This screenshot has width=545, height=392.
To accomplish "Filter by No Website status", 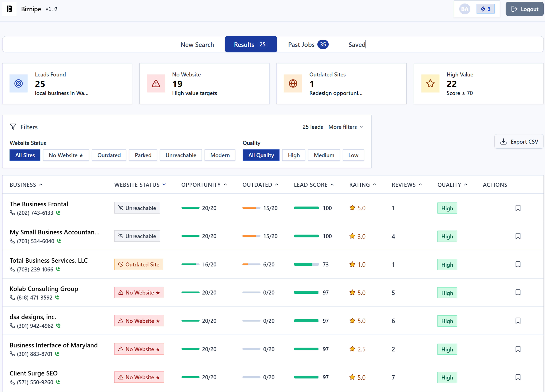I will (x=66, y=155).
